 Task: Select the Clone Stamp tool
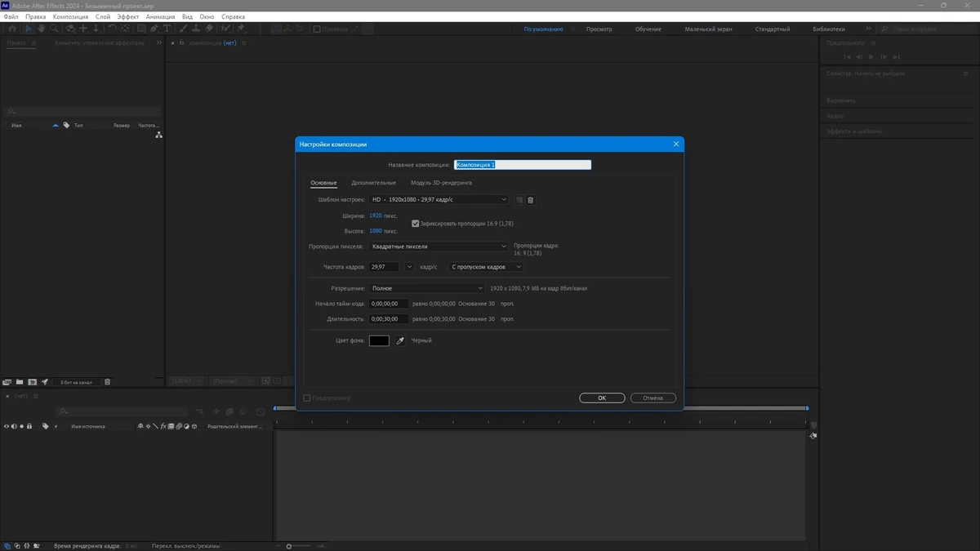point(196,29)
